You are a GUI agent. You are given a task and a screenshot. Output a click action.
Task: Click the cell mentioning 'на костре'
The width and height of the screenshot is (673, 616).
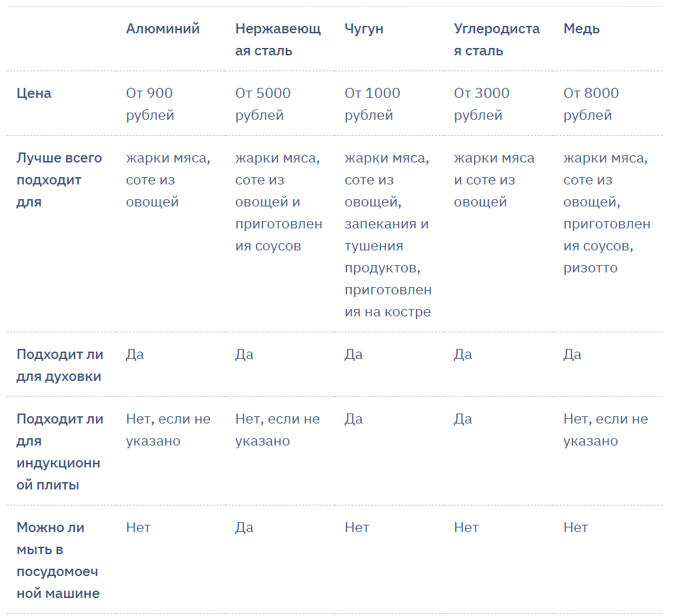[388, 234]
